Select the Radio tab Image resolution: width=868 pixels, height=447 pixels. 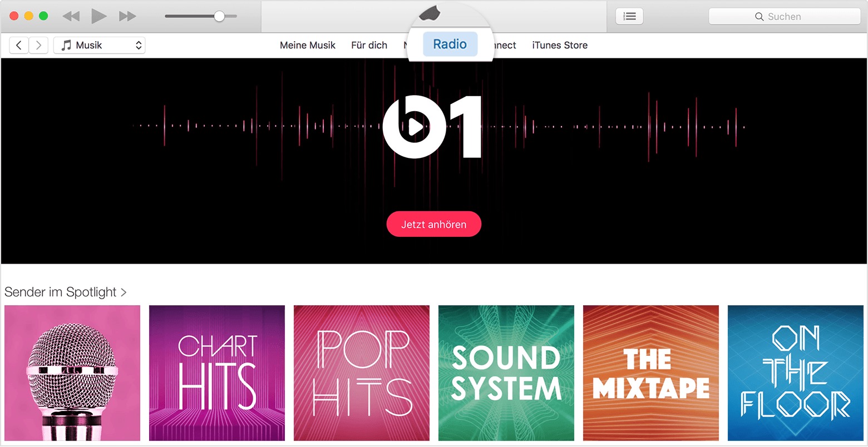pos(450,44)
